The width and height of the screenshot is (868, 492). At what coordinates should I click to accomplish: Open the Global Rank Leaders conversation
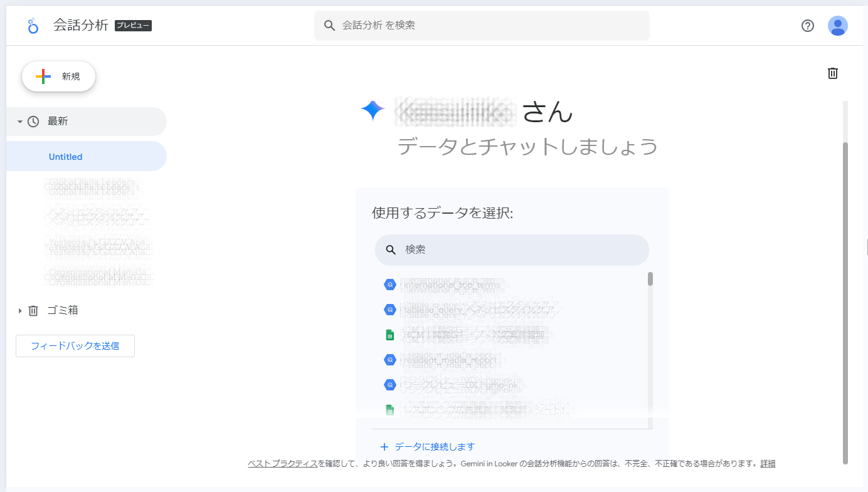point(92,187)
